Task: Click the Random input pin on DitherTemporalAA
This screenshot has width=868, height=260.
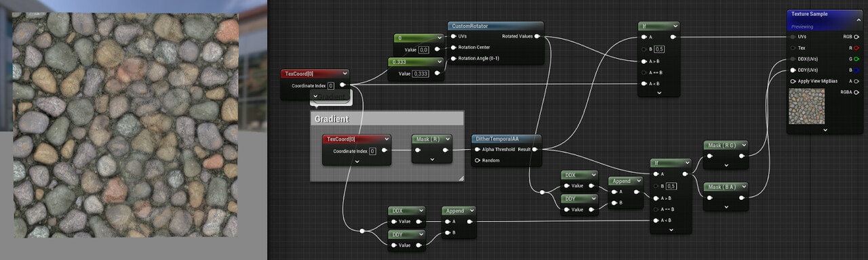Action: click(477, 160)
